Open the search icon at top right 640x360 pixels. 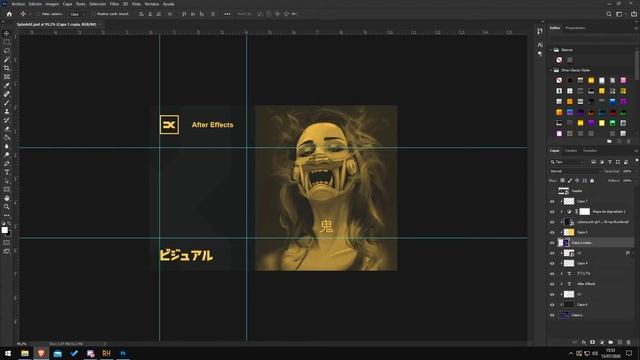tap(609, 14)
